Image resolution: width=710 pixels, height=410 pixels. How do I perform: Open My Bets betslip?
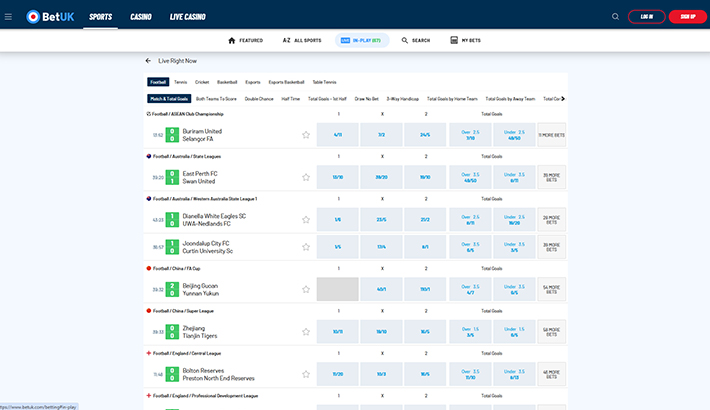(x=466, y=40)
